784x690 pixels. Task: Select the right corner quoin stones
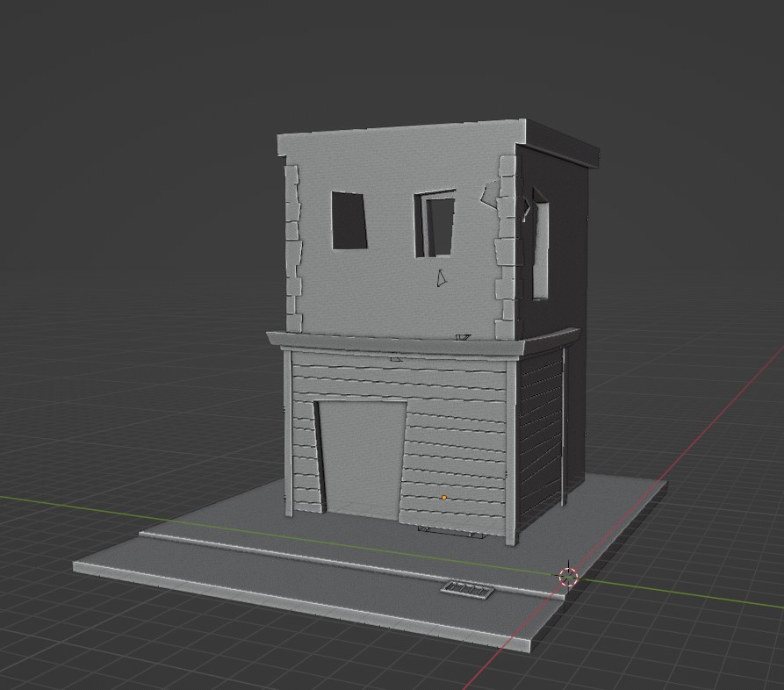pyautogui.click(x=506, y=246)
